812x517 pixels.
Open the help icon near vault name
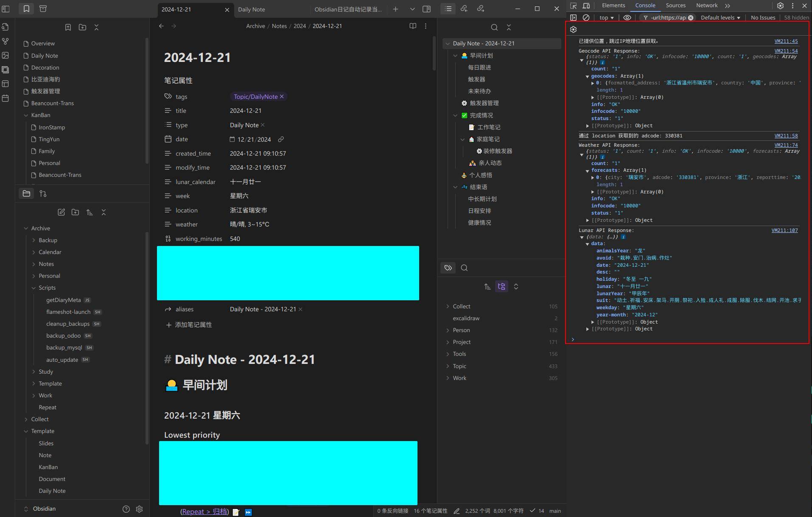[126, 509]
